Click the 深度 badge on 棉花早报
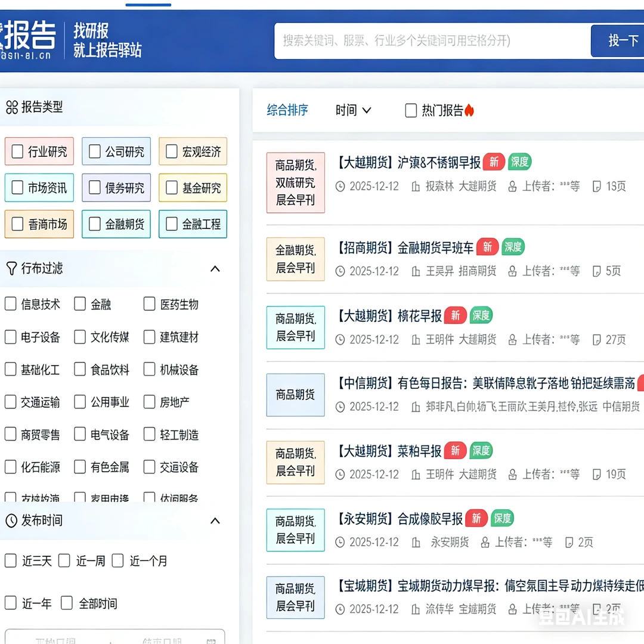This screenshot has width=644, height=644. [481, 315]
